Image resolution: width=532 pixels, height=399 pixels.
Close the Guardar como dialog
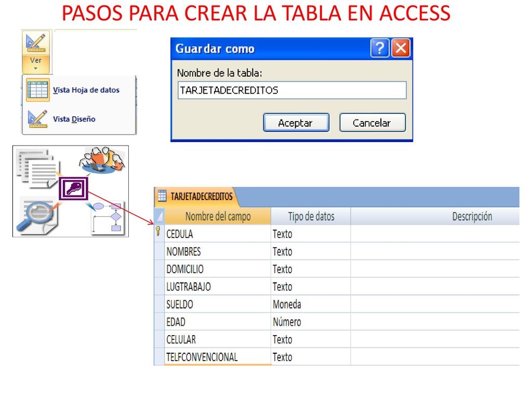(401, 48)
